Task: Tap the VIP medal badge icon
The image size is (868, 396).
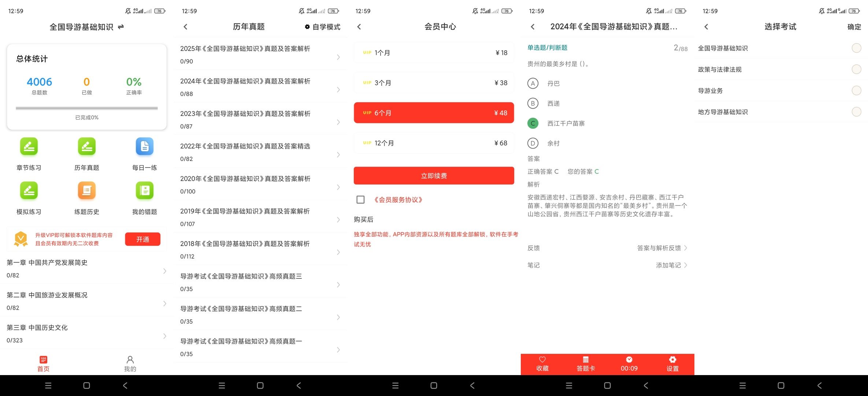Action: click(21, 239)
